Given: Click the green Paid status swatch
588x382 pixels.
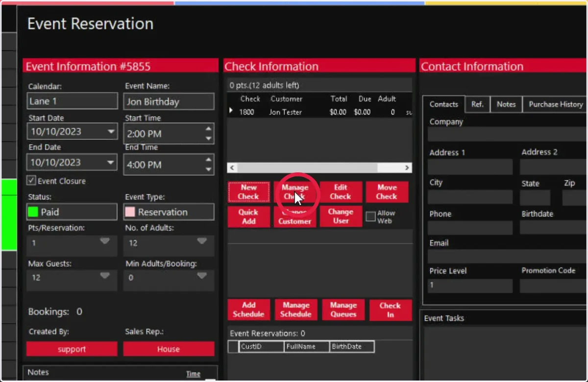Looking at the screenshot, I should [x=33, y=212].
